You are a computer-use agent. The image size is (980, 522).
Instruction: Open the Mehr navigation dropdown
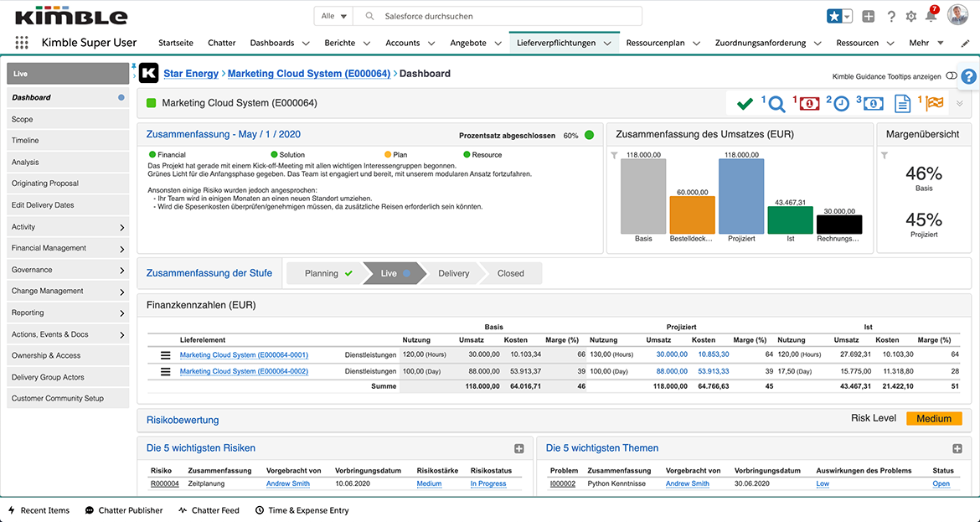926,43
